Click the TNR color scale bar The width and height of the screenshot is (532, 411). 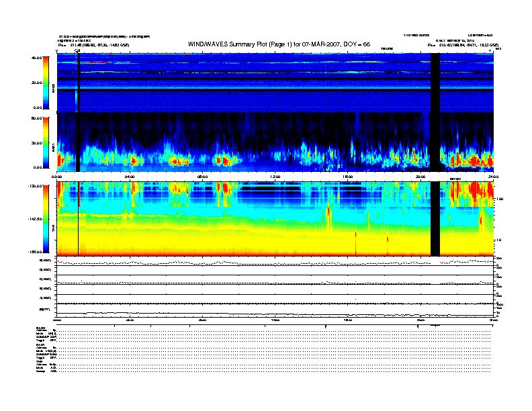[46, 219]
